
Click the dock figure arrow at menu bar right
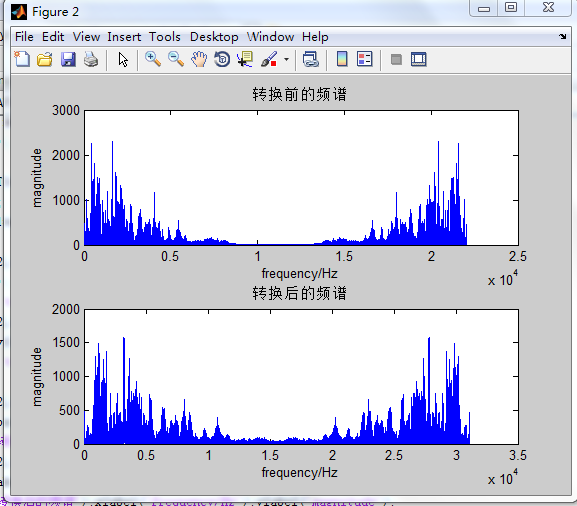point(562,36)
